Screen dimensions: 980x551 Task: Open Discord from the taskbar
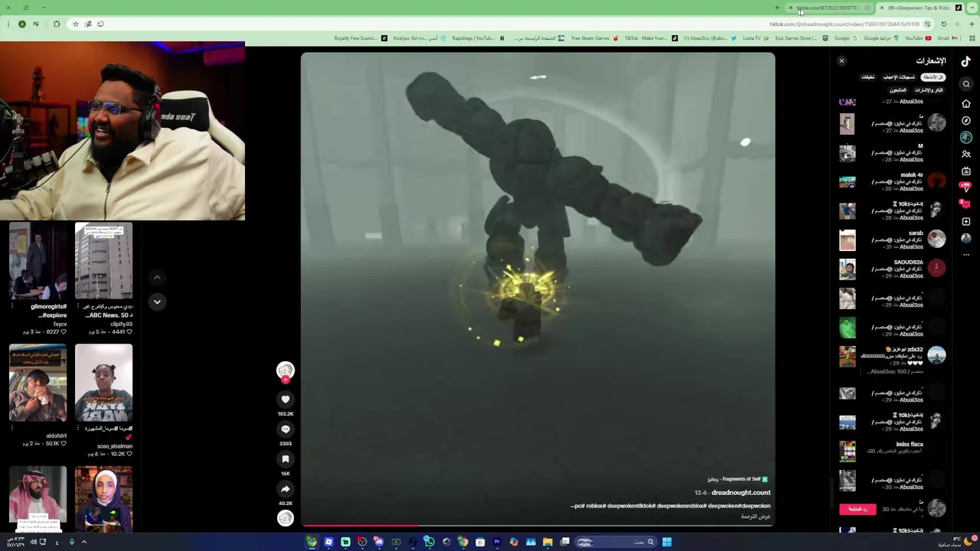click(x=379, y=542)
